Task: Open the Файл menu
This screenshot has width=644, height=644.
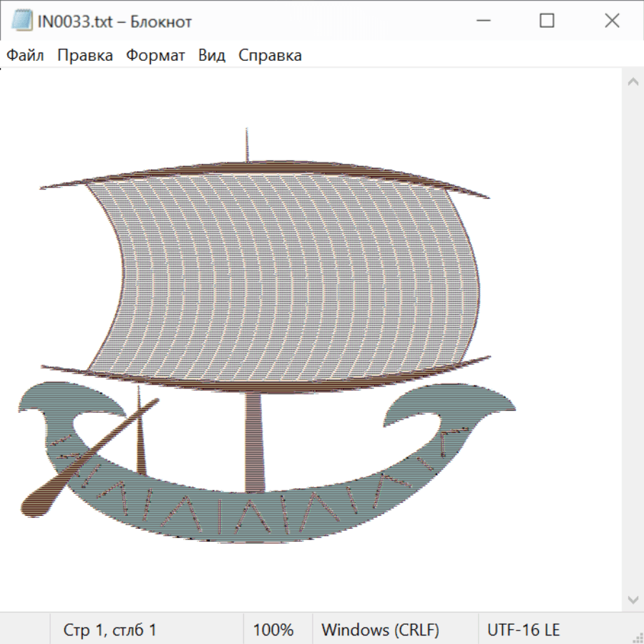Action: (25, 56)
